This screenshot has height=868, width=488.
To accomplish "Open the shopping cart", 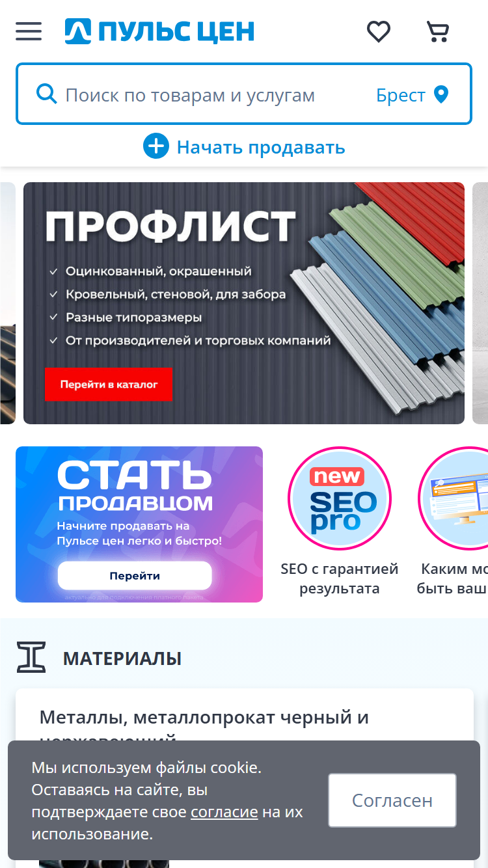I will [x=438, y=31].
